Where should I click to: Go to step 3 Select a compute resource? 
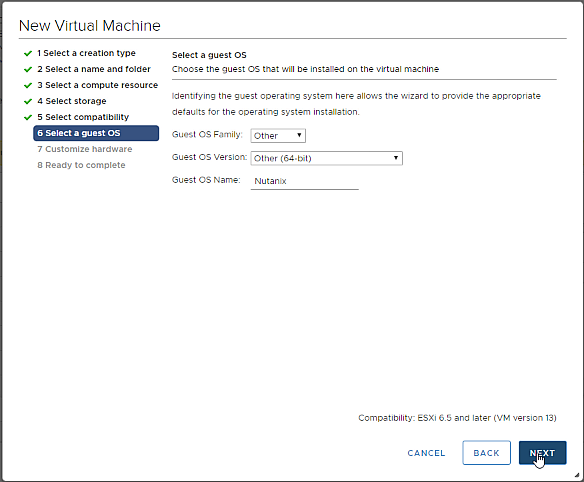click(x=98, y=85)
